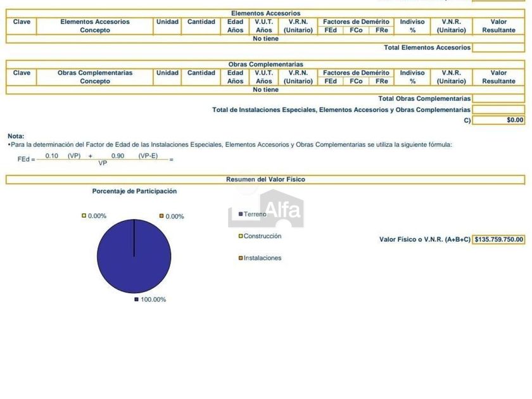
Task: Click V.R.N. (Unitario) header in Obras Complementarias table
Action: coord(298,77)
